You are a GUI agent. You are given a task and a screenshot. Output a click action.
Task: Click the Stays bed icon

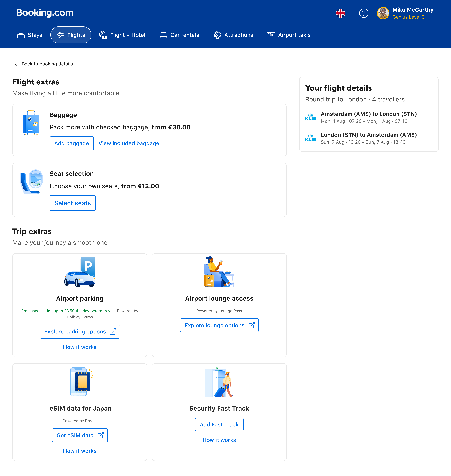click(x=21, y=35)
